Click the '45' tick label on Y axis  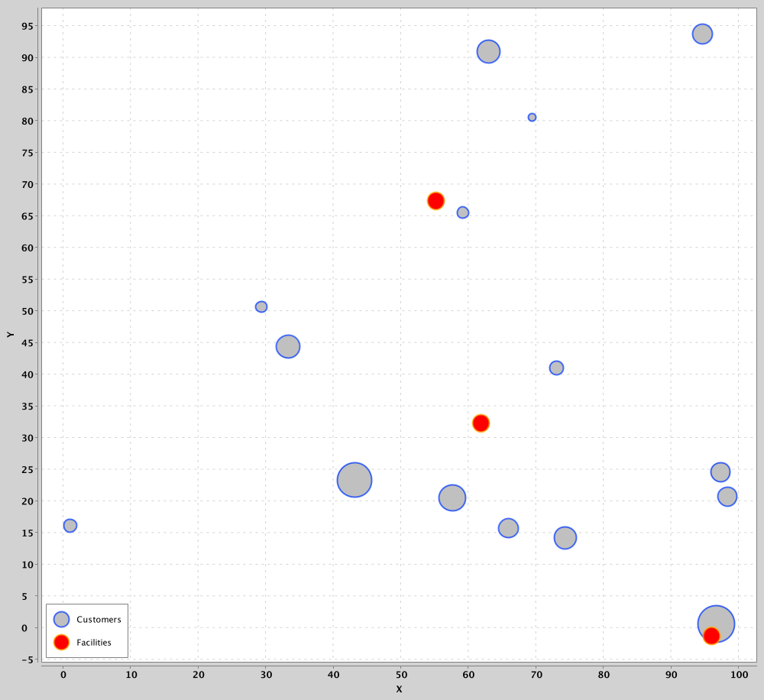click(28, 342)
